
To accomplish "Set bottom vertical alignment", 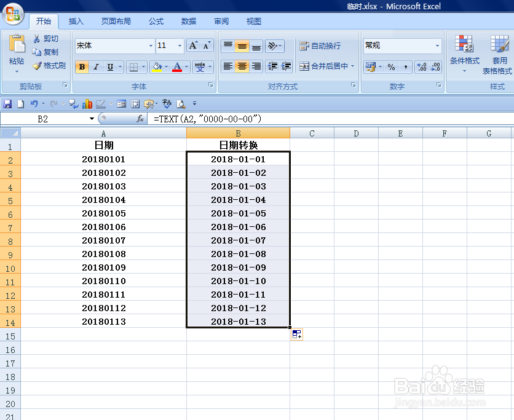I will (x=256, y=46).
